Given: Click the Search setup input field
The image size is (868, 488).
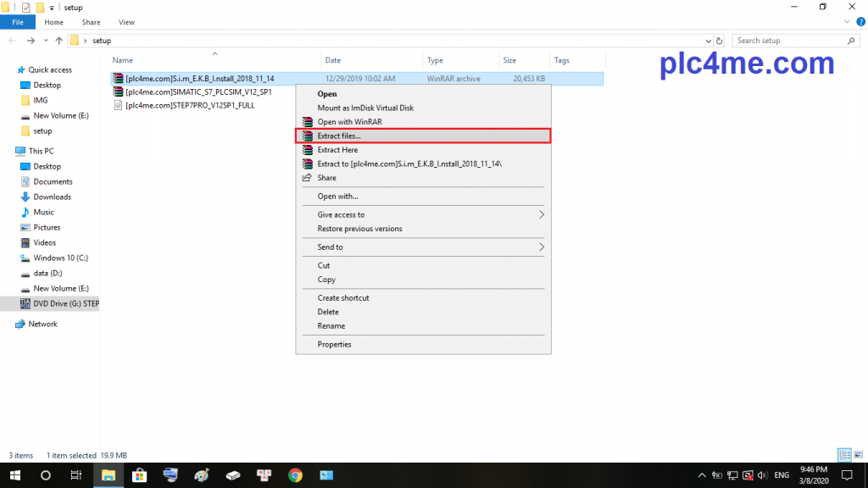Looking at the screenshot, I should pyautogui.click(x=788, y=41).
